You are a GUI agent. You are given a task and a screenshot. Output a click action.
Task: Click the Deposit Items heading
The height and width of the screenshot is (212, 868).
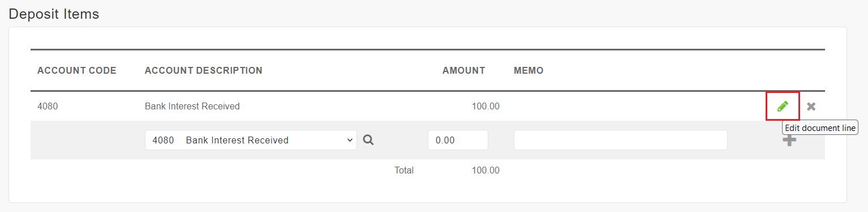(54, 14)
